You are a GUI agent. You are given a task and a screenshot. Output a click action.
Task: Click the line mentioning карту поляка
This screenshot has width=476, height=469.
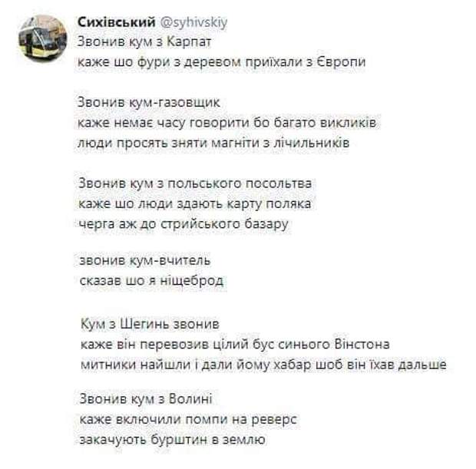(194, 203)
